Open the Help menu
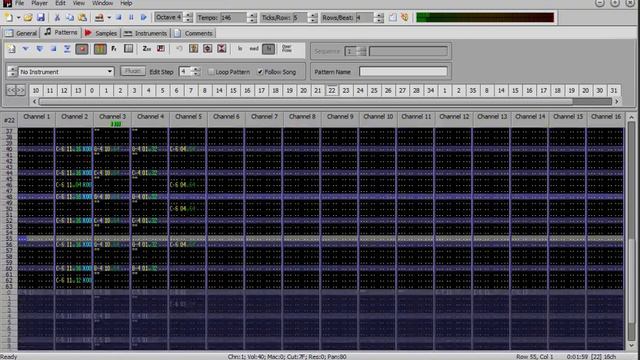The width and height of the screenshot is (640, 360). pos(126,3)
